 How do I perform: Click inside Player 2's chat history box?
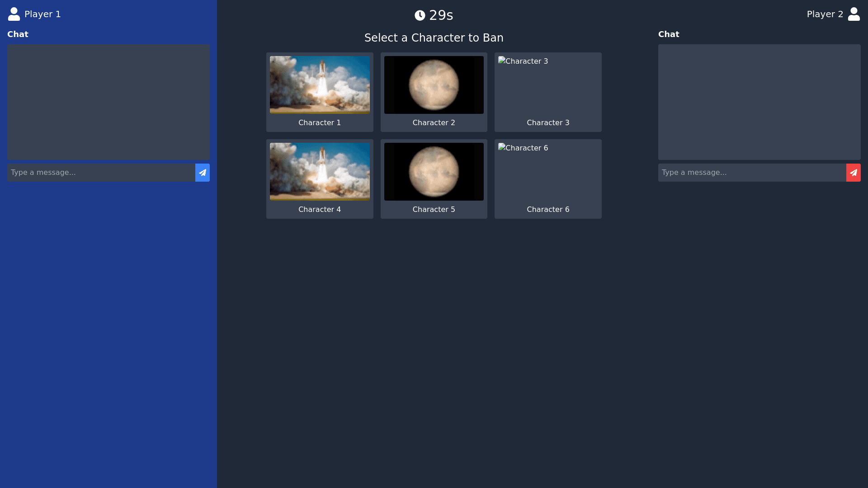[x=759, y=102]
